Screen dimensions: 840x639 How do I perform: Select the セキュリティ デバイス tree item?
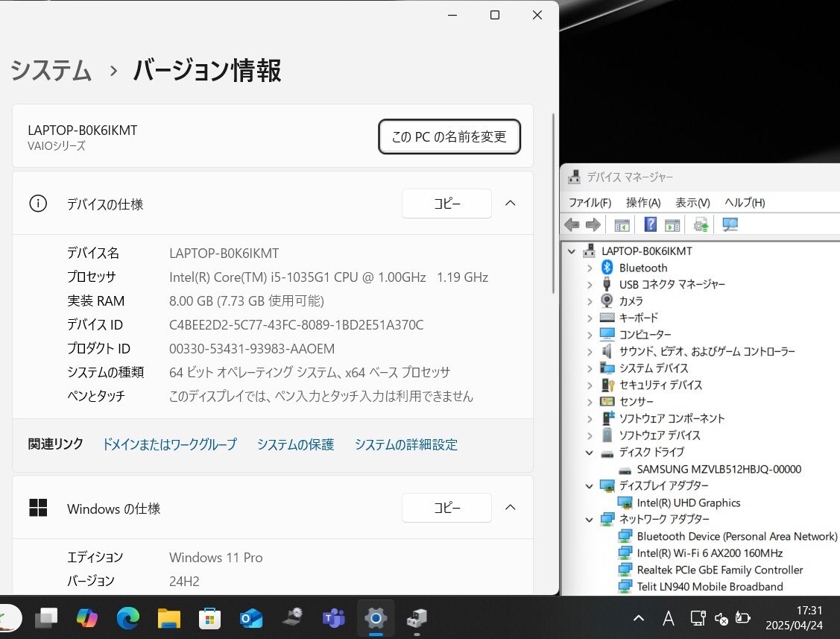(660, 385)
